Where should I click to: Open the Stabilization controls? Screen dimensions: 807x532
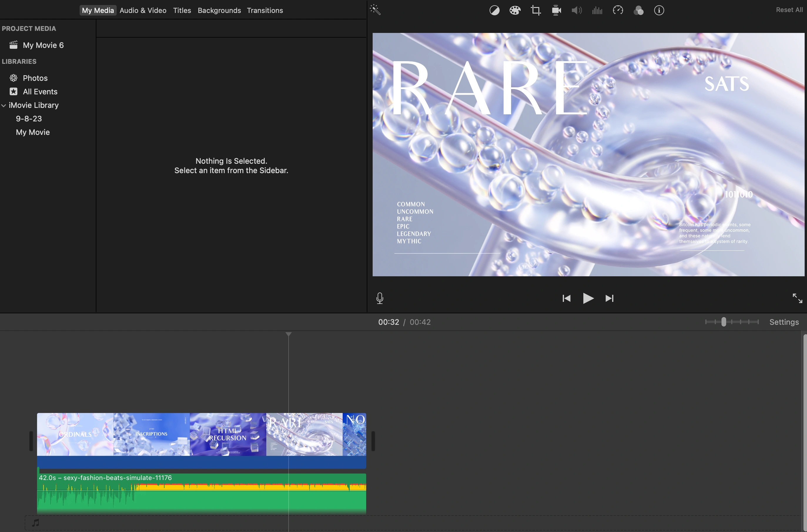(x=556, y=10)
